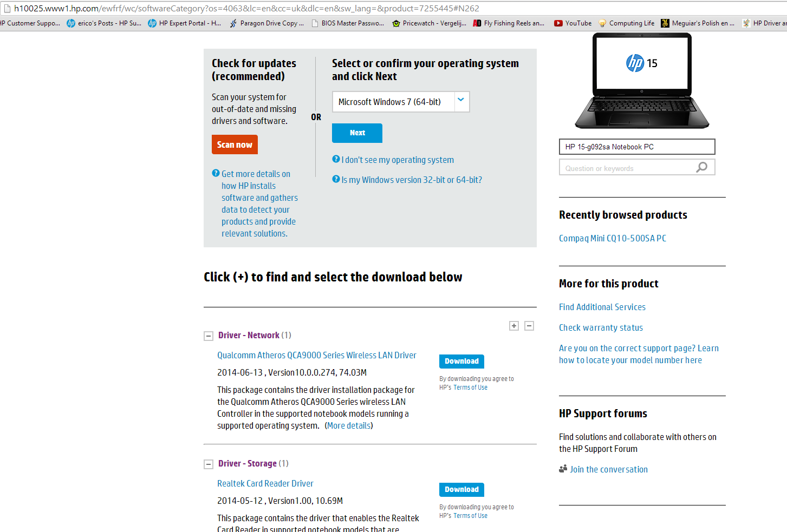
Task: Click the Scan now button
Action: 235,145
